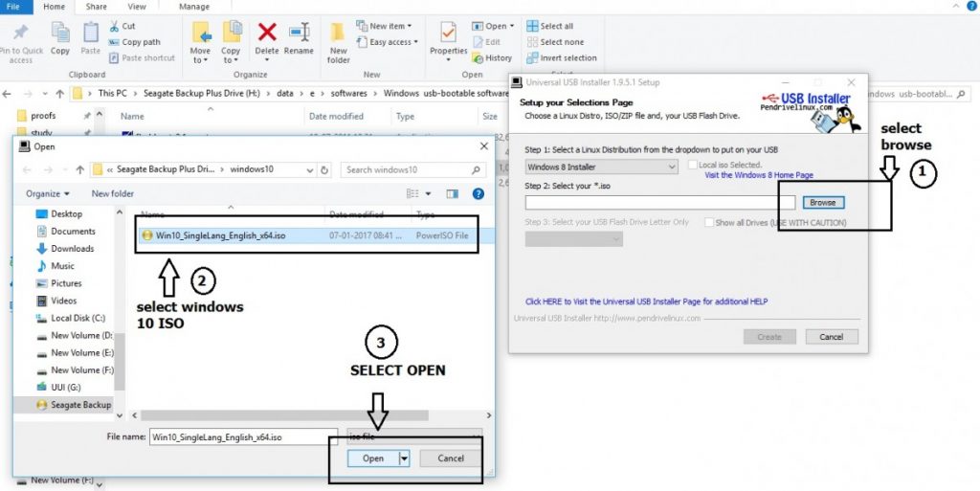Enable the Local iso Selected checkbox
Viewport: 980px width, 491px height.
692,166
